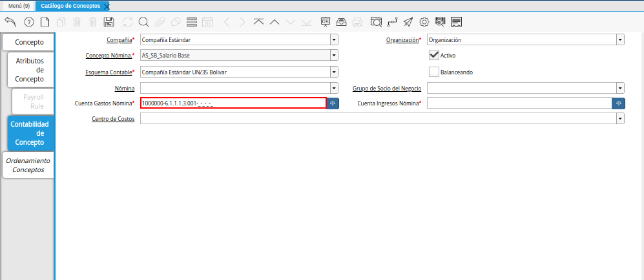The image size is (644, 280).
Task: Click the Undo changes arrow icon
Action: (10, 22)
